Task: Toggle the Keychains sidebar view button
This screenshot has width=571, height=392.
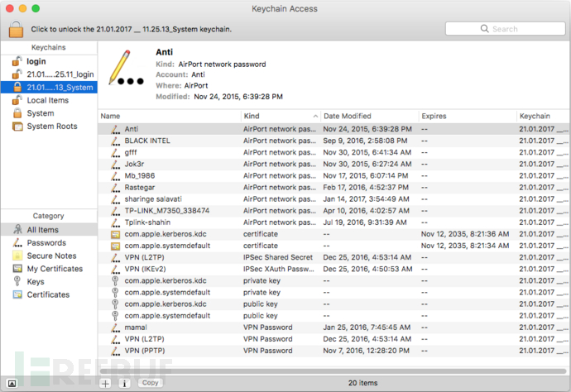Action: pos(12,383)
